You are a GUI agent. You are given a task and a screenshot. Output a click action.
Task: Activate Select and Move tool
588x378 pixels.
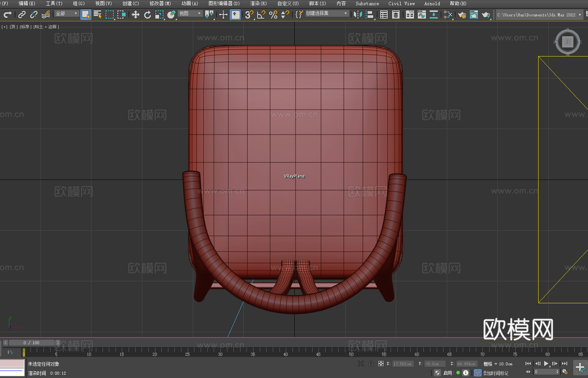coord(136,14)
